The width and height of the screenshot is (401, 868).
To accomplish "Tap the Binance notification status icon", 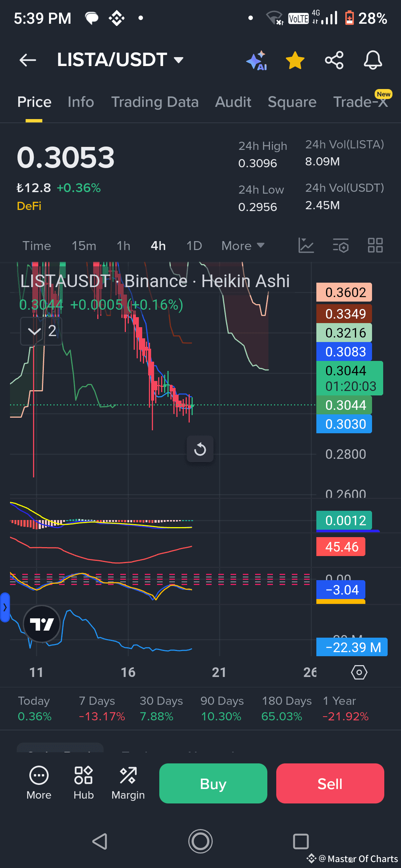I will tap(117, 18).
